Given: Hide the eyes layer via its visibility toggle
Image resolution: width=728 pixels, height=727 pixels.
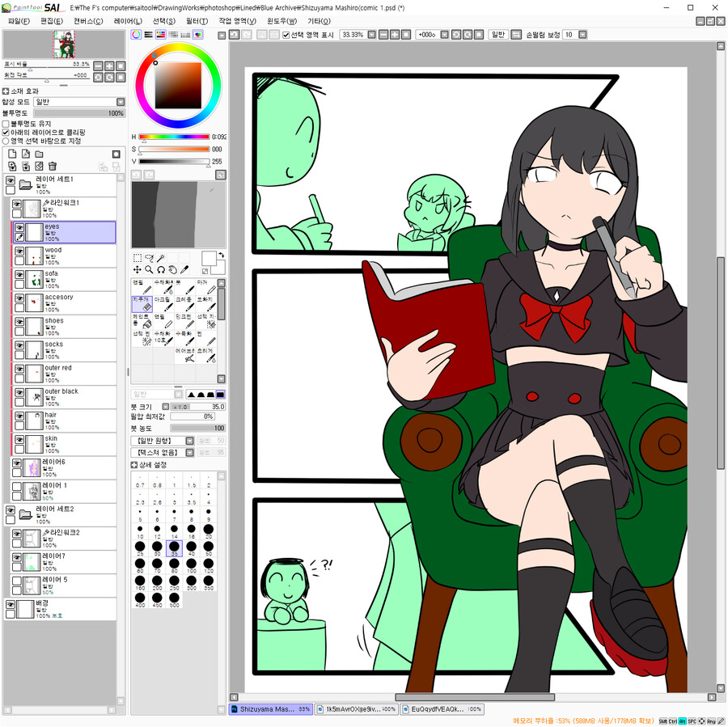Looking at the screenshot, I should click(19, 228).
